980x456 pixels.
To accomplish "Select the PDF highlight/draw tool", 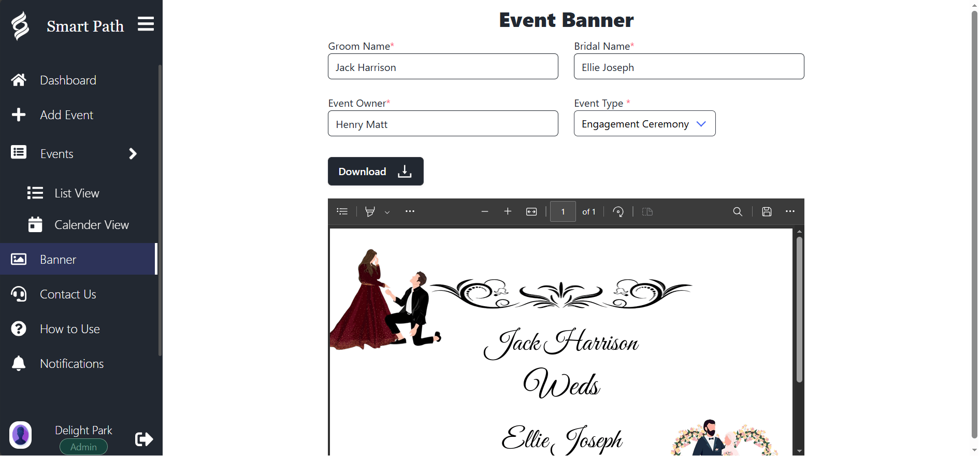I will (x=370, y=211).
